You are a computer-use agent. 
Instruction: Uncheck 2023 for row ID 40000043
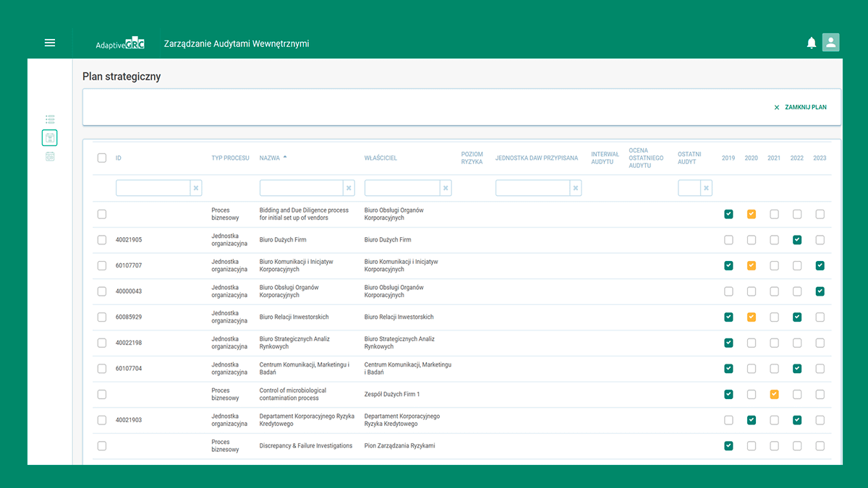coord(820,291)
